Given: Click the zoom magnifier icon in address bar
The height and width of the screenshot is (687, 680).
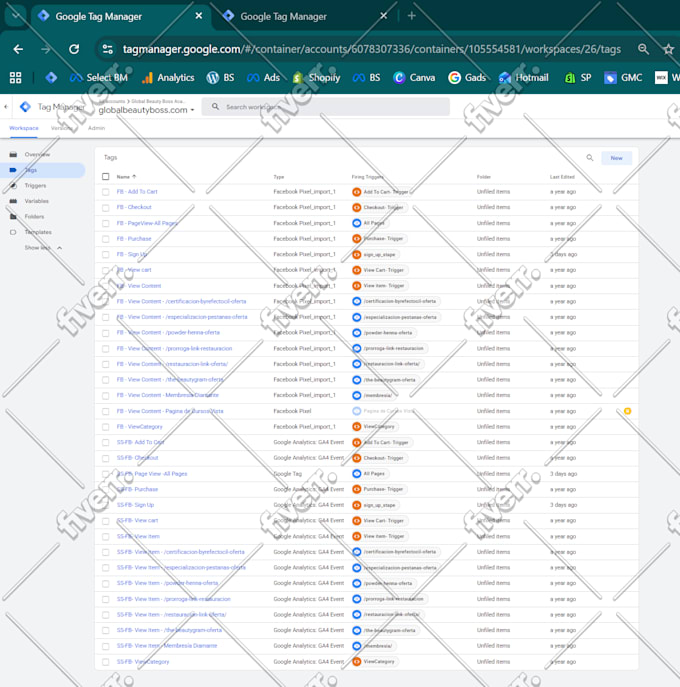Looking at the screenshot, I should coord(643,49).
